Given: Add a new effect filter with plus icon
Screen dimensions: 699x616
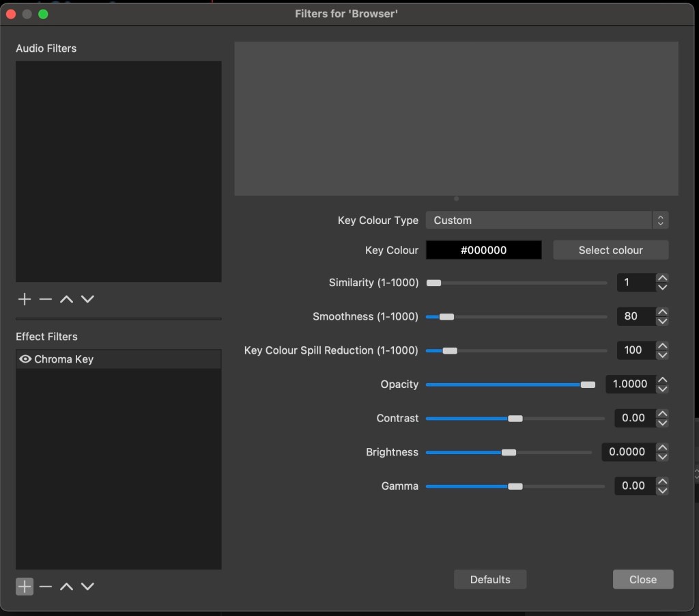Looking at the screenshot, I should [25, 587].
